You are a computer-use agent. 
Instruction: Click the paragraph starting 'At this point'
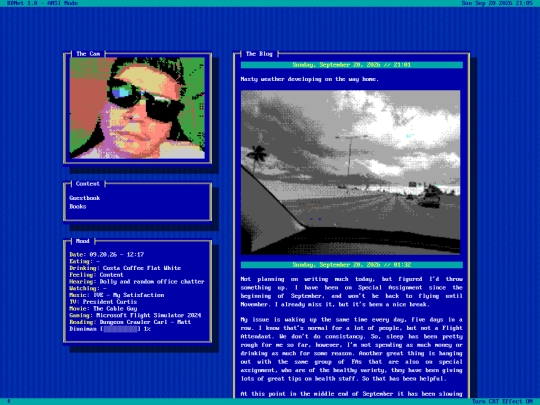(x=352, y=394)
